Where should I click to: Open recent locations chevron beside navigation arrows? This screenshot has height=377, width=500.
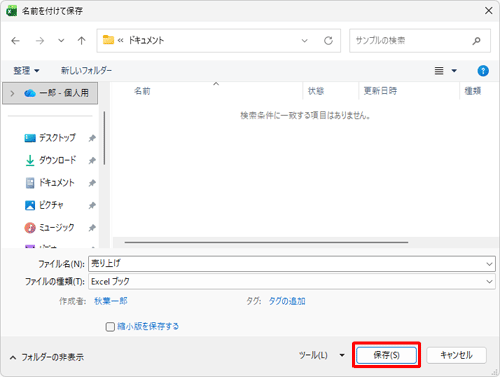61,41
